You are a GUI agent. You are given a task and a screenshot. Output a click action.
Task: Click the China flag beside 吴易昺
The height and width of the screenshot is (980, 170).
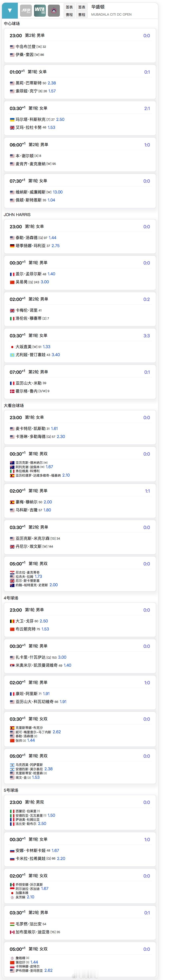click(x=12, y=282)
